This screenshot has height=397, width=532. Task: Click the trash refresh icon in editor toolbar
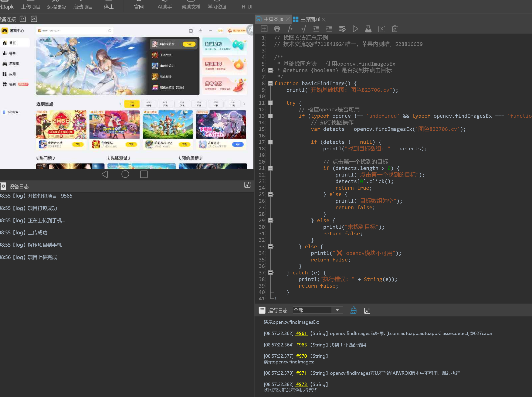[x=394, y=29]
